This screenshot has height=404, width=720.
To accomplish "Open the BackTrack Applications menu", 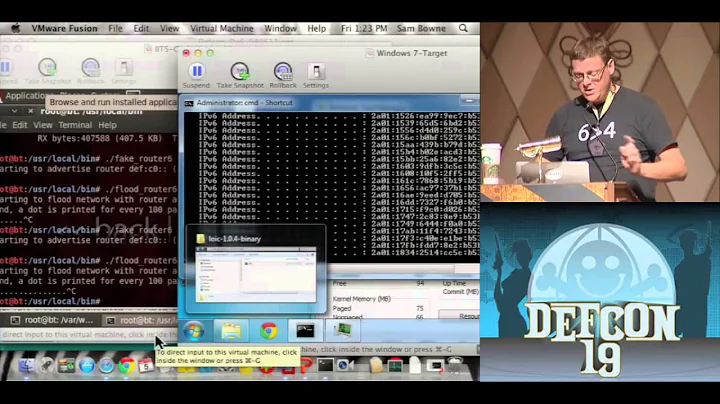I will pyautogui.click(x=25, y=96).
